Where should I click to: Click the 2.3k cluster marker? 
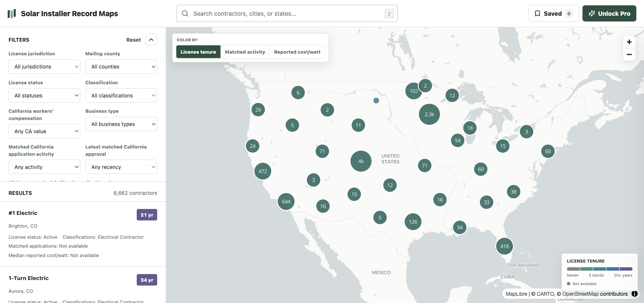point(429,114)
